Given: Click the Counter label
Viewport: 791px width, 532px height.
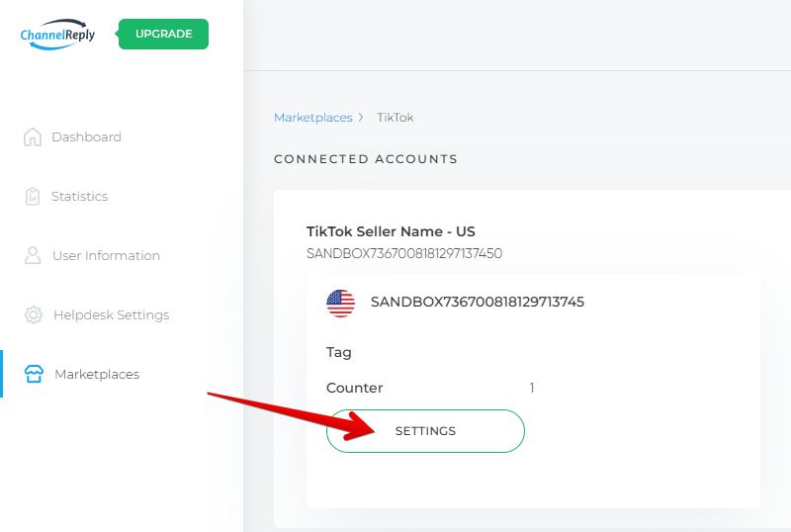Looking at the screenshot, I should coord(355,388).
